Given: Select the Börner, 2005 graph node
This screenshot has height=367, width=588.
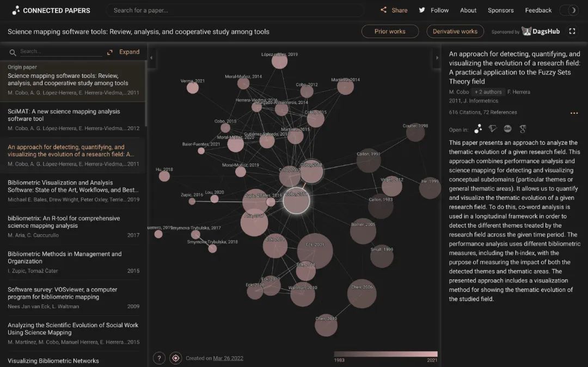Looking at the screenshot, I should [363, 231].
